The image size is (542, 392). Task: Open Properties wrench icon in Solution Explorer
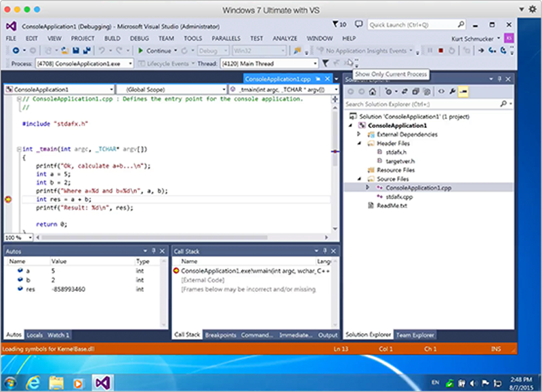click(x=452, y=91)
